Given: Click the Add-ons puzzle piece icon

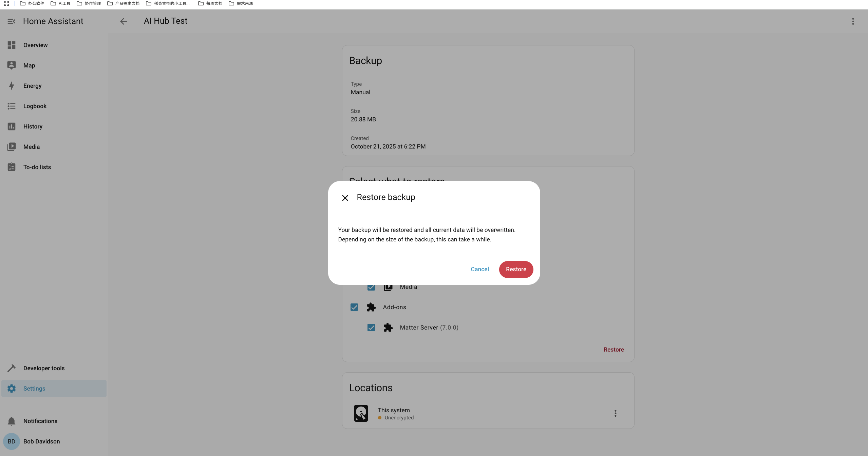Looking at the screenshot, I should pyautogui.click(x=371, y=307).
